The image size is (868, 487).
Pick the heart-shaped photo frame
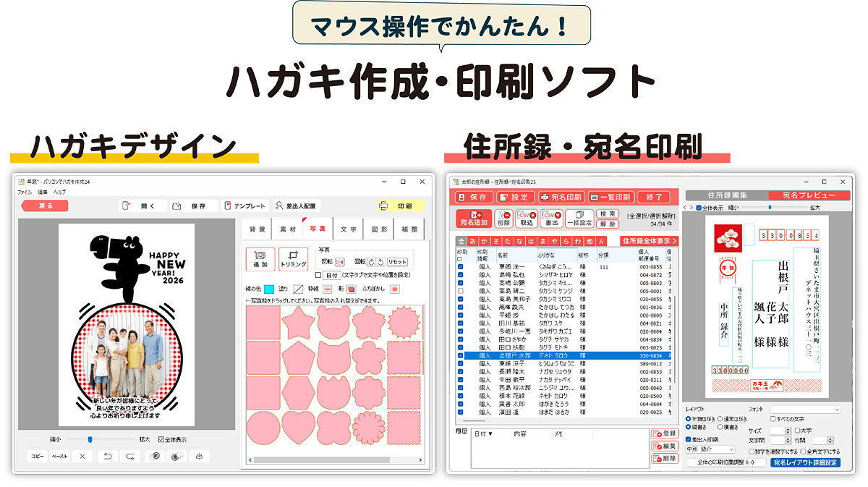298,427
